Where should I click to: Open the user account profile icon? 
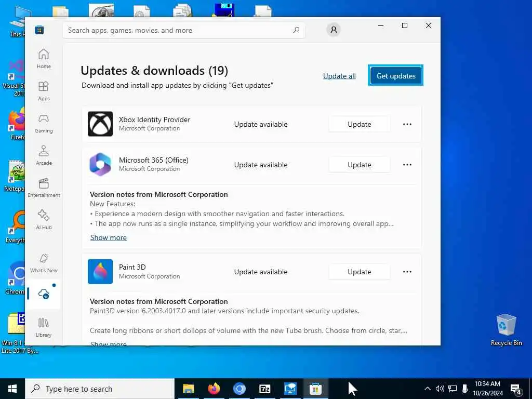click(334, 30)
